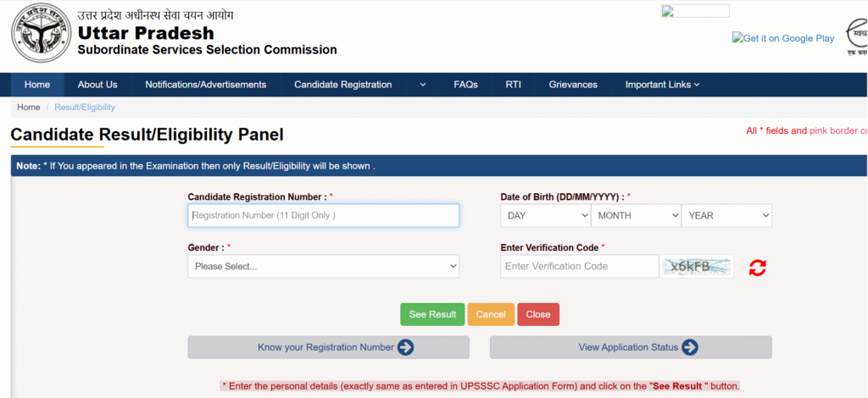The image size is (868, 398).
Task: Open Notifications/Advertisements menu item
Action: coord(205,85)
